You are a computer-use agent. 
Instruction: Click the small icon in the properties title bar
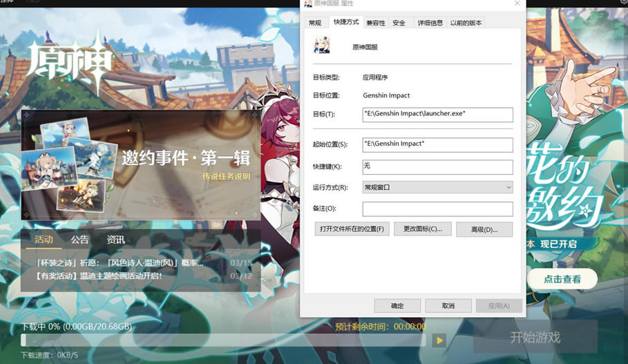click(308, 3)
